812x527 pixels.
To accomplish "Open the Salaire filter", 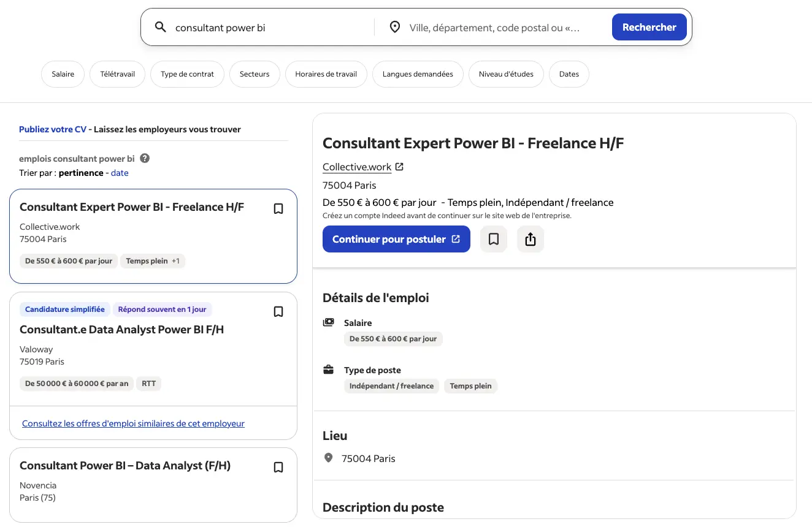I will (x=63, y=74).
